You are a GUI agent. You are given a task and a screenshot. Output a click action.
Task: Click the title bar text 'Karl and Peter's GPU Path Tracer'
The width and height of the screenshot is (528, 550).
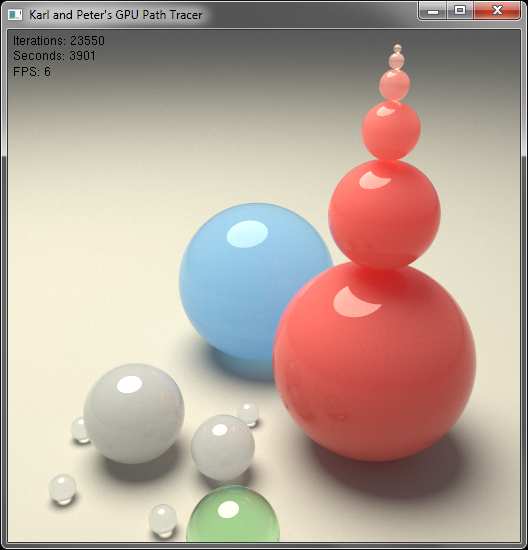(x=115, y=15)
